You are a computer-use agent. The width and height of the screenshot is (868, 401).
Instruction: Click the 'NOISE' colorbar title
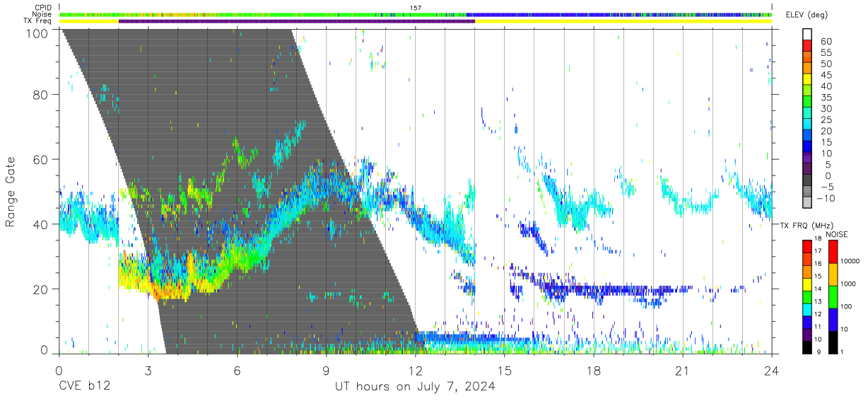(x=837, y=234)
